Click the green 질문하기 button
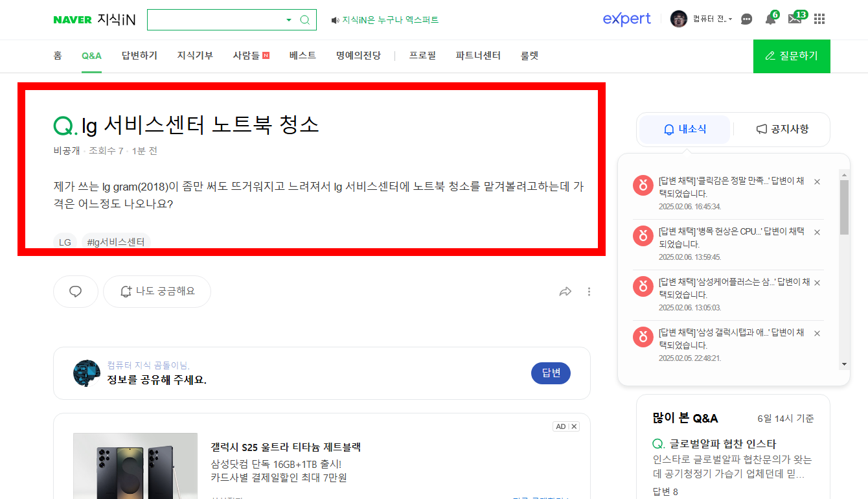 coord(792,56)
